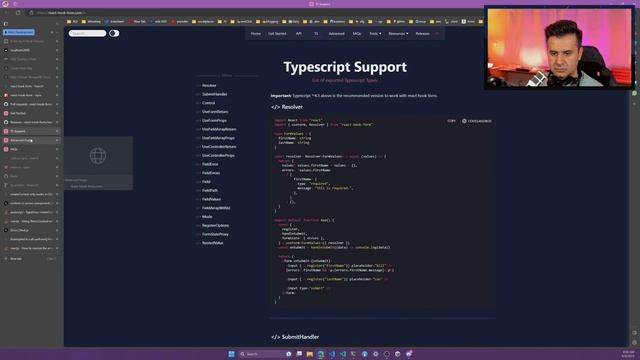Jump to NestedValue in the side menu
This screenshot has height=360, width=640.
point(212,243)
